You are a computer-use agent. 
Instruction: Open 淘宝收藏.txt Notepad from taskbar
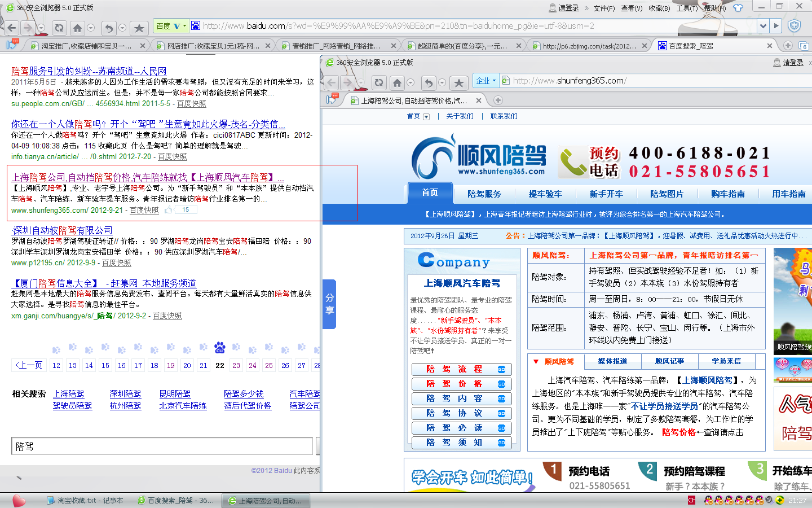pyautogui.click(x=85, y=501)
